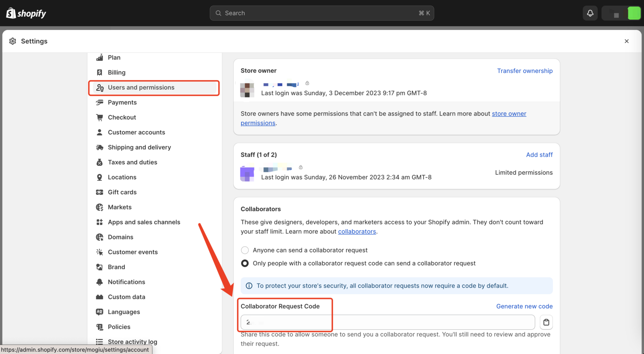Image resolution: width=644 pixels, height=354 pixels.
Task: Open the Notifications settings section
Action: click(126, 282)
